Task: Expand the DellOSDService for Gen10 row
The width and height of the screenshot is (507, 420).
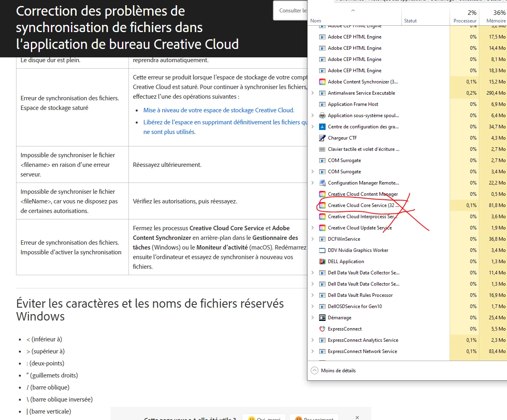Action: [x=312, y=306]
